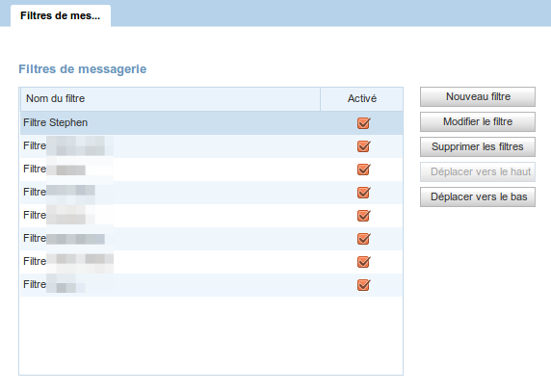Screen dimensions: 551x392
Task: Click the Nouveau filtre button
Action: click(x=478, y=96)
